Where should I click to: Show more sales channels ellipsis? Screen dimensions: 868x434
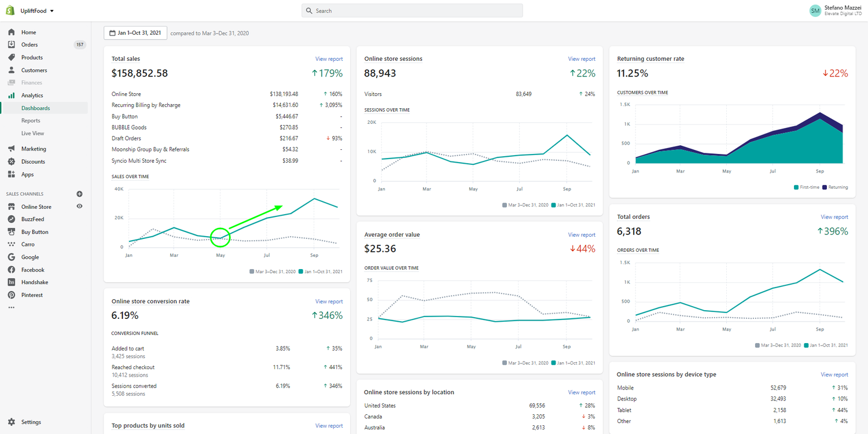coord(10,307)
